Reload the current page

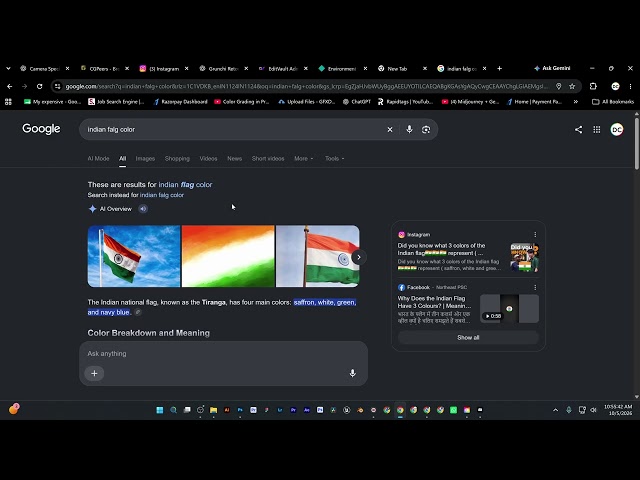(x=40, y=87)
